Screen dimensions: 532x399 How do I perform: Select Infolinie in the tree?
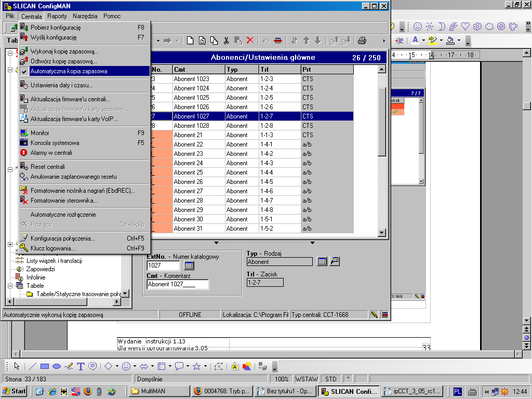pyautogui.click(x=36, y=277)
